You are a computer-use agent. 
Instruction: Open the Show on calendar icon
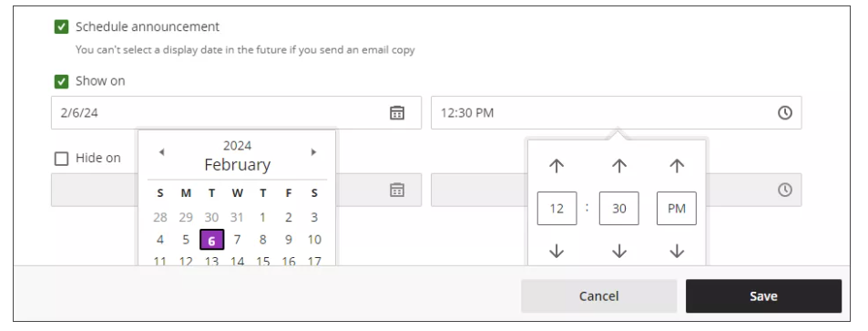[x=397, y=112]
